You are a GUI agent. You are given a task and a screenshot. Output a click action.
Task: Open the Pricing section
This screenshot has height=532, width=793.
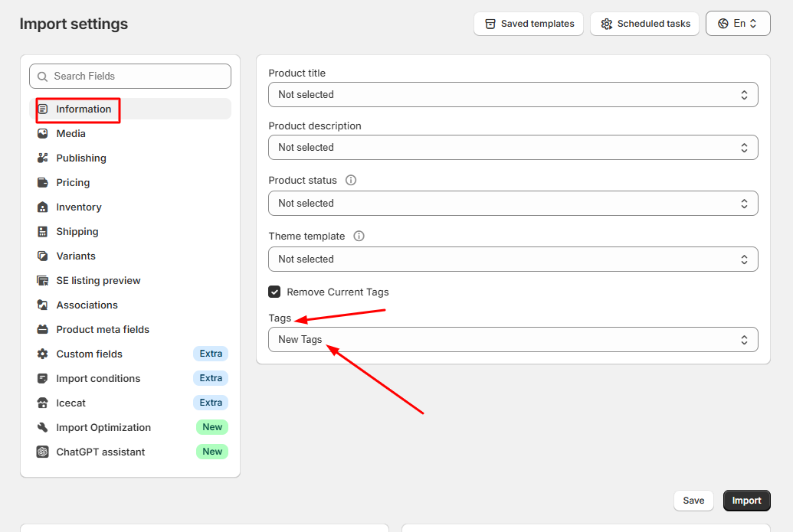(130, 182)
